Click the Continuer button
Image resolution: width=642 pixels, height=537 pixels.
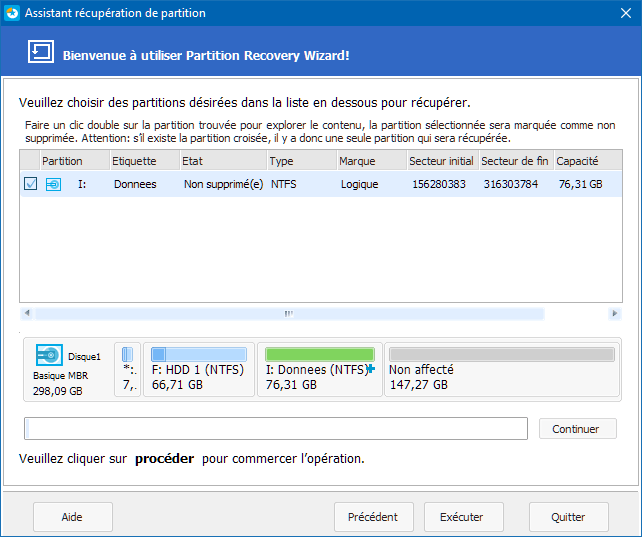pyautogui.click(x=578, y=429)
